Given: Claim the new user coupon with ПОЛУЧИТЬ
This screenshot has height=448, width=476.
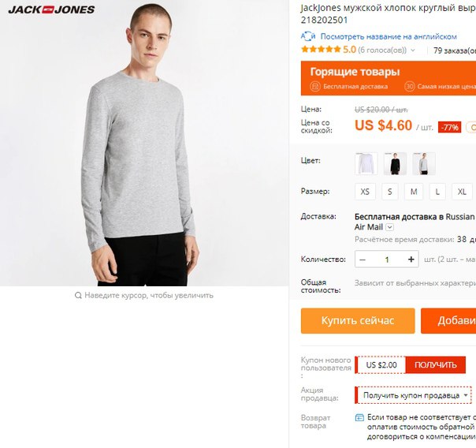Looking at the screenshot, I should click(435, 364).
